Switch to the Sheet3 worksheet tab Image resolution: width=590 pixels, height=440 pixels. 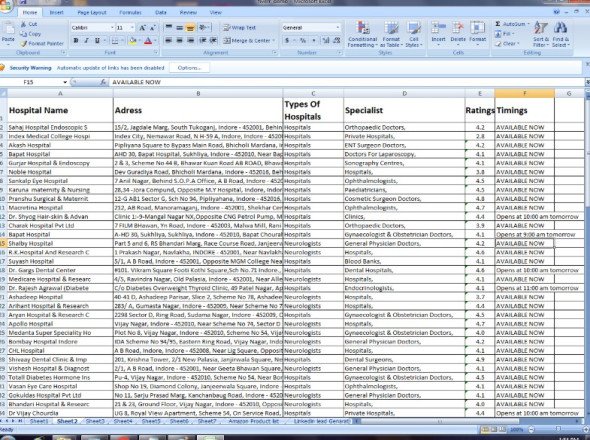(95, 421)
